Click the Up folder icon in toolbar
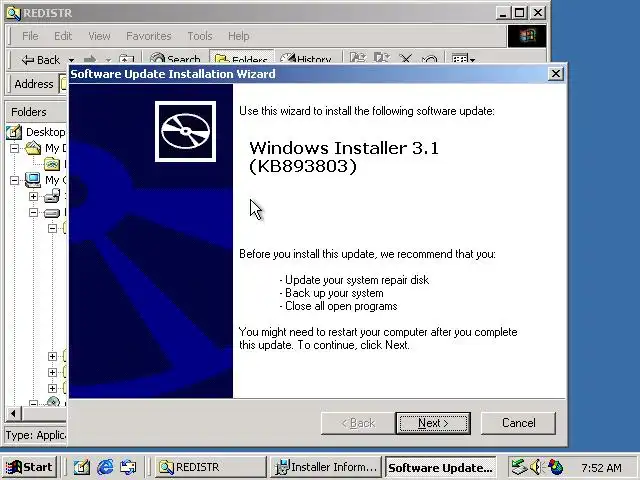Viewport: 640px width, 480px height. 126,60
